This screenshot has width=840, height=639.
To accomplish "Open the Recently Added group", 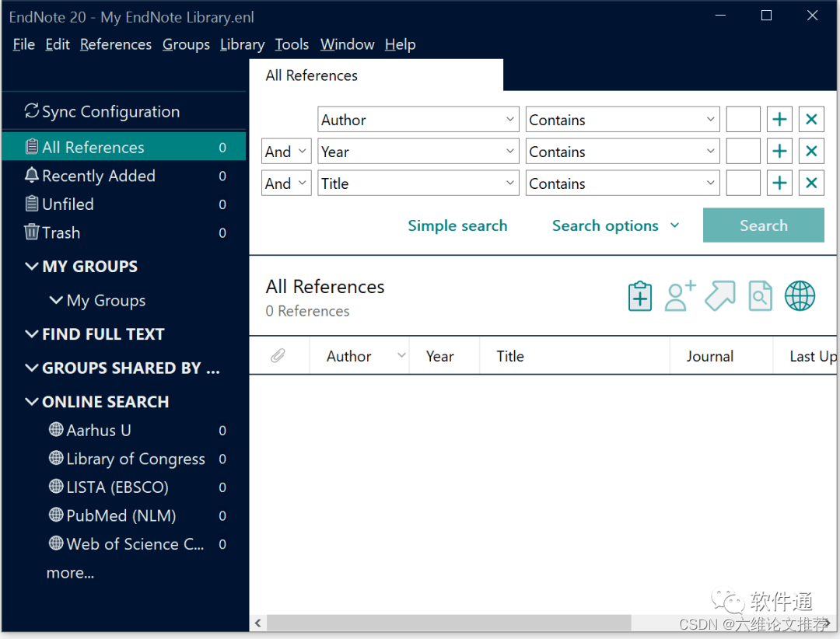I will (124, 176).
